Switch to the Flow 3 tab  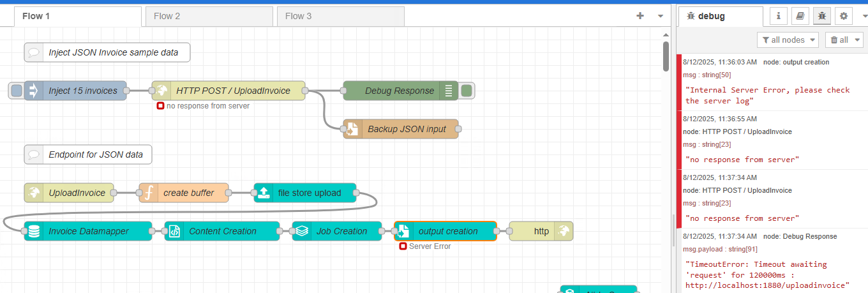340,16
